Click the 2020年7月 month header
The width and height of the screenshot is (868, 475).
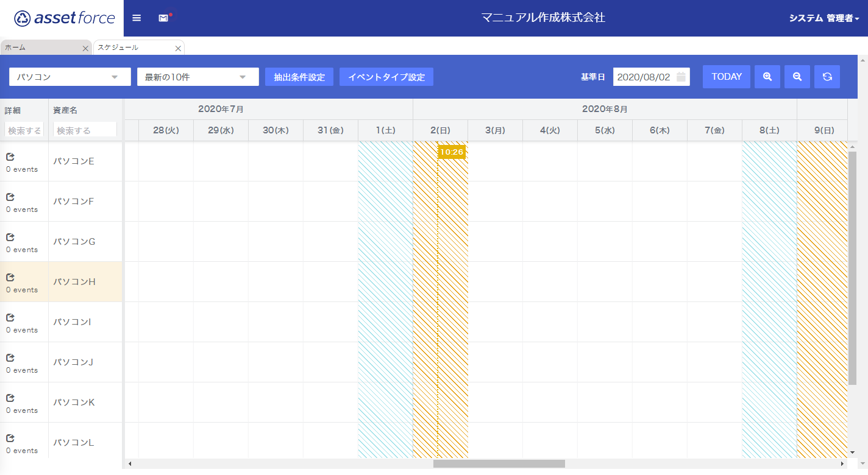pyautogui.click(x=221, y=110)
